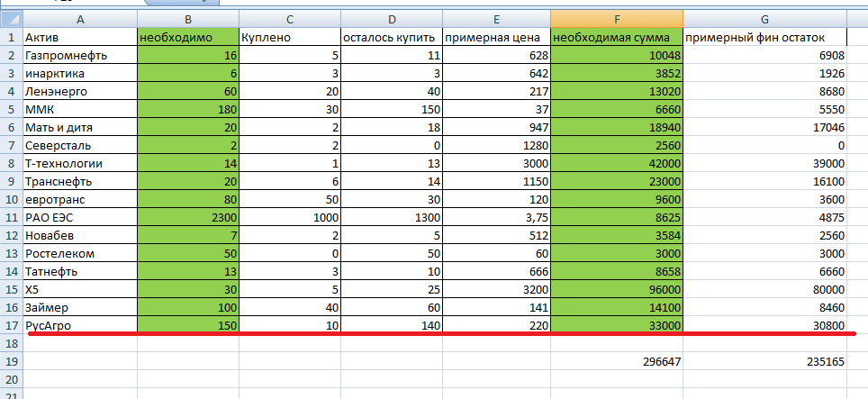Select the cell with value 1000

pos(290,217)
